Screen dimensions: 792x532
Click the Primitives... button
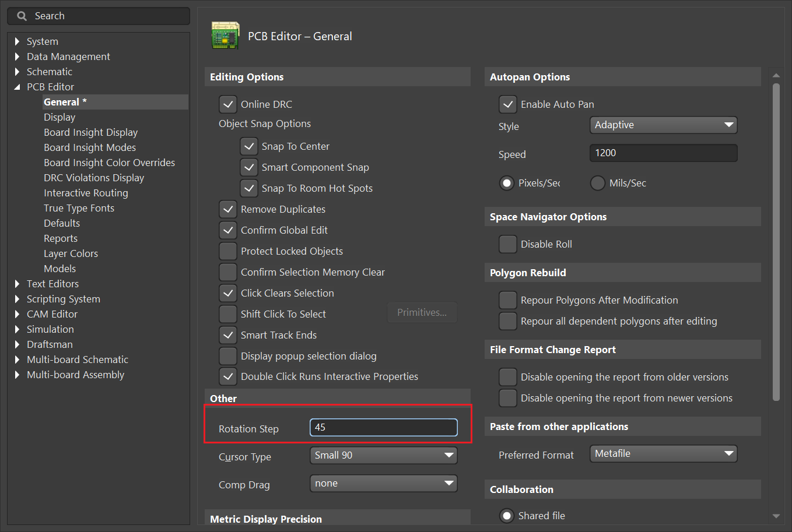tap(422, 312)
